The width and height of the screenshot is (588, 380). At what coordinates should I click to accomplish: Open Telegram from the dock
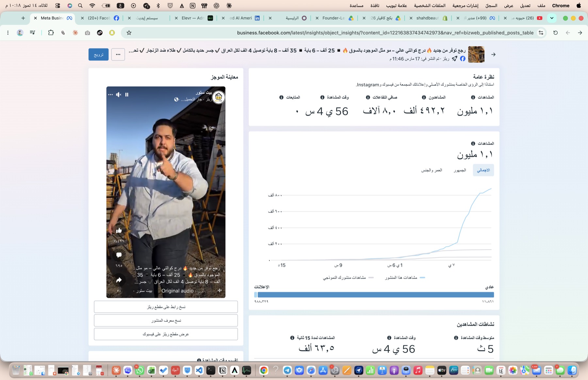(287, 370)
